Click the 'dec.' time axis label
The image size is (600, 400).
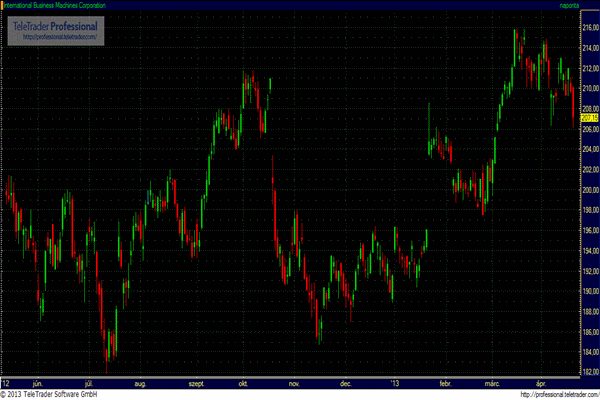click(345, 382)
